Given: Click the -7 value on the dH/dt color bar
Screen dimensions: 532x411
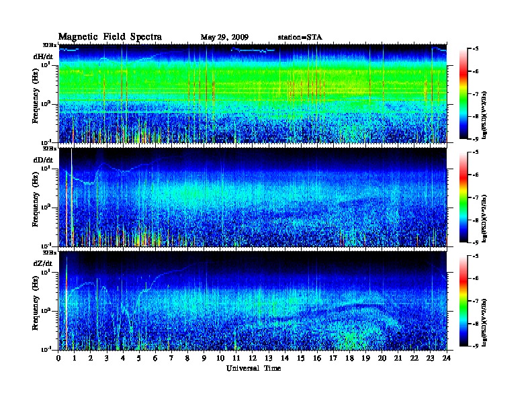Looking at the screenshot, I should coord(476,94).
